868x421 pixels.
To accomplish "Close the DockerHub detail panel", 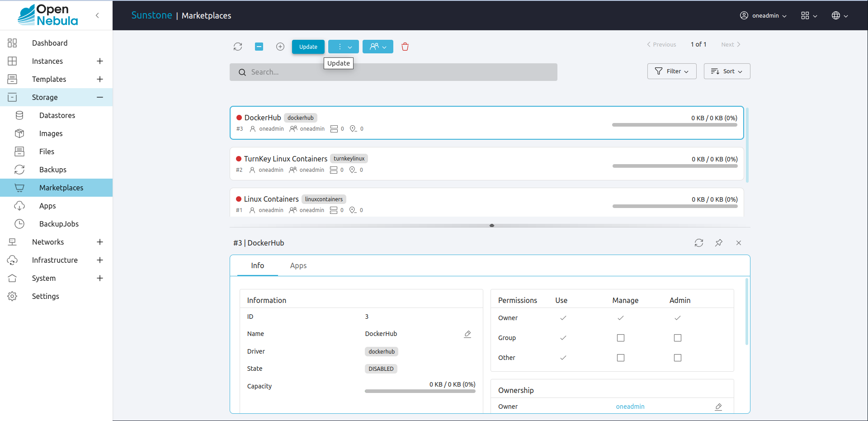I will pyautogui.click(x=739, y=243).
